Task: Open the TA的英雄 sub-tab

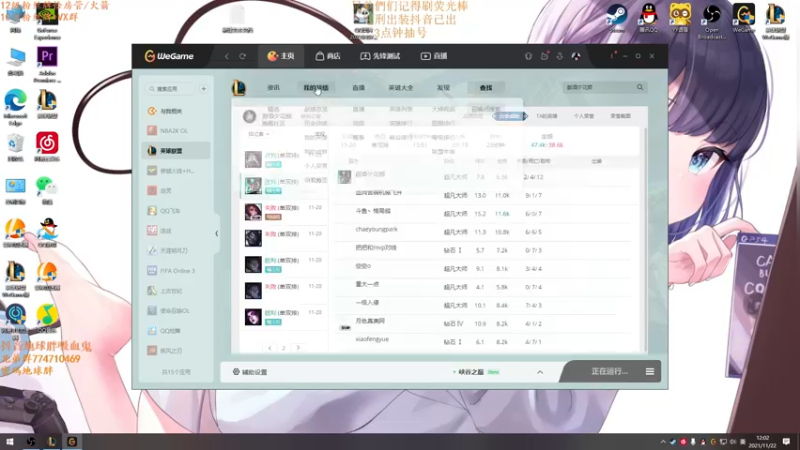Action: click(x=546, y=116)
